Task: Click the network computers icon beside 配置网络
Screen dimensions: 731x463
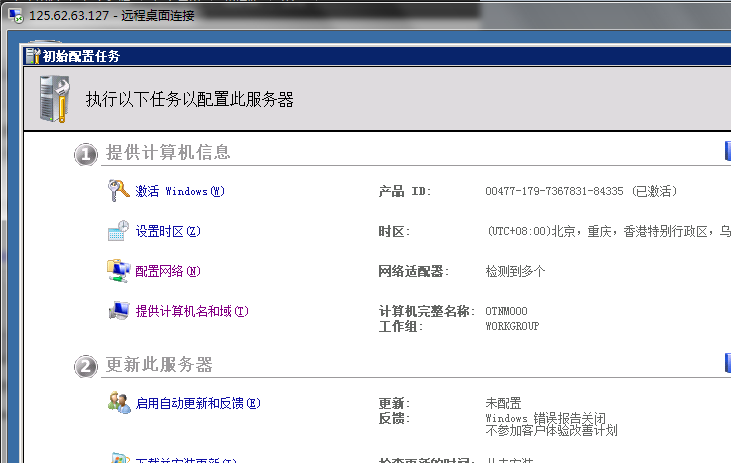Action: [x=118, y=270]
